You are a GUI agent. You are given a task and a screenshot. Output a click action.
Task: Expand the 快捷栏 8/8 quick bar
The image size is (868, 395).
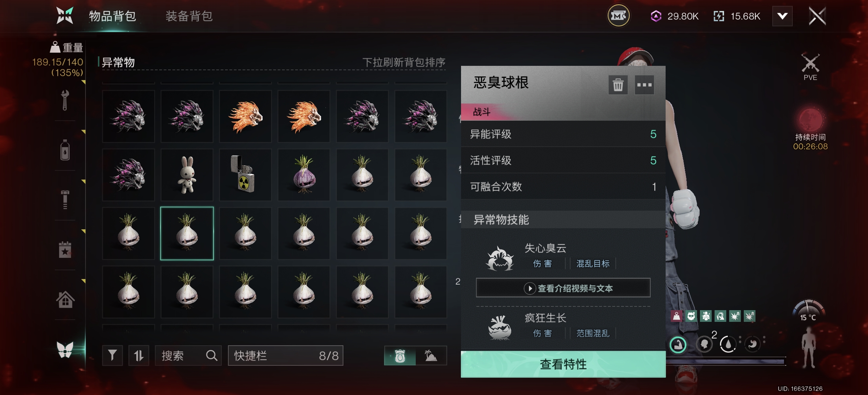(286, 355)
